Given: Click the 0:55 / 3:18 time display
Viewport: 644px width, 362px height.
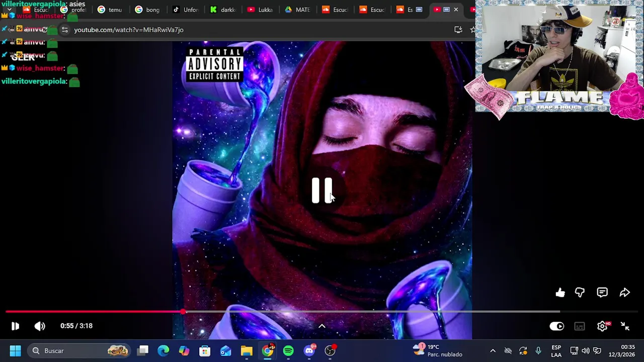Looking at the screenshot, I should (x=76, y=326).
